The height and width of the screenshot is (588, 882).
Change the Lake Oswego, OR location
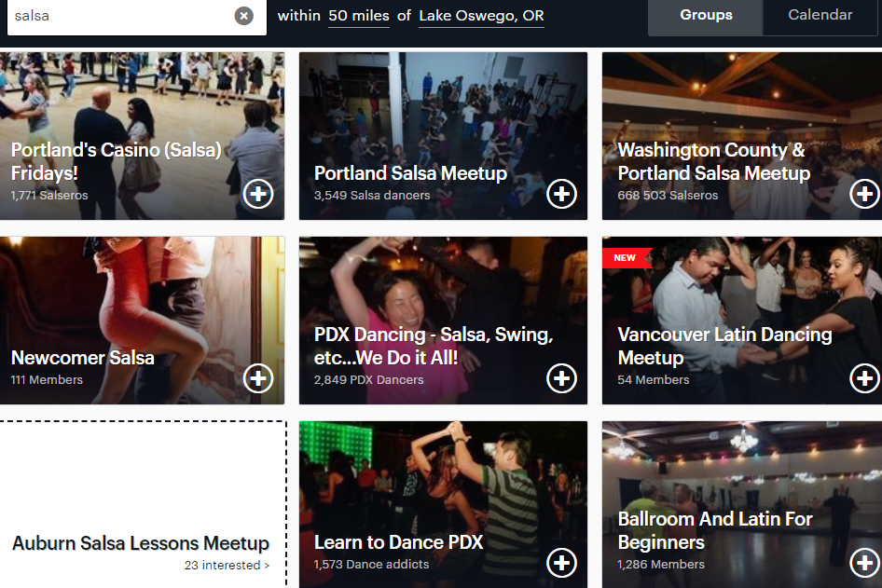point(481,16)
